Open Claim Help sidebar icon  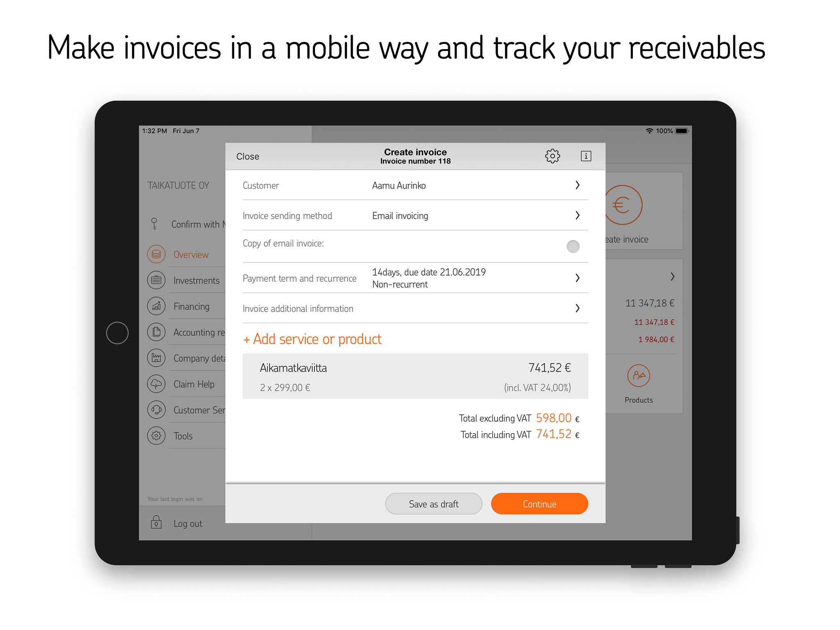pyautogui.click(x=155, y=384)
